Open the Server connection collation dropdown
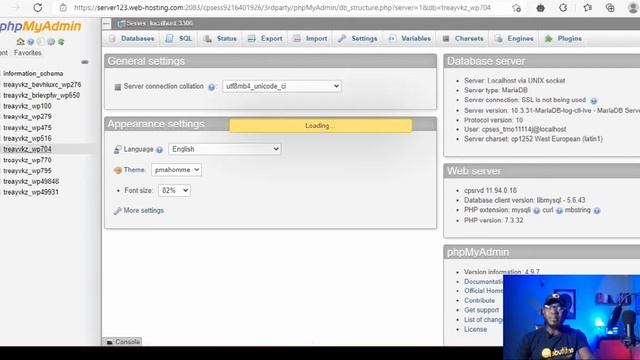 [282, 86]
